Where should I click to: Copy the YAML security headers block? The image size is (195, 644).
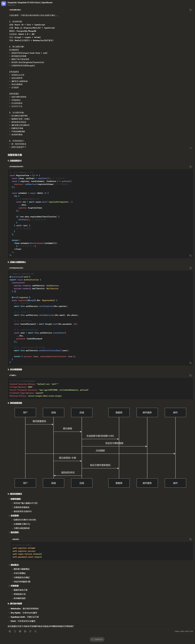(191, 375)
